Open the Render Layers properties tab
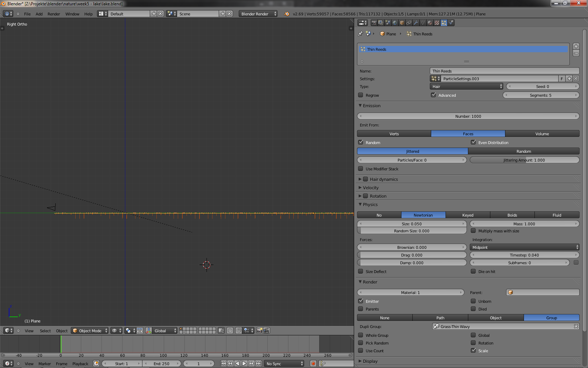The image size is (588, 368). tap(381, 23)
